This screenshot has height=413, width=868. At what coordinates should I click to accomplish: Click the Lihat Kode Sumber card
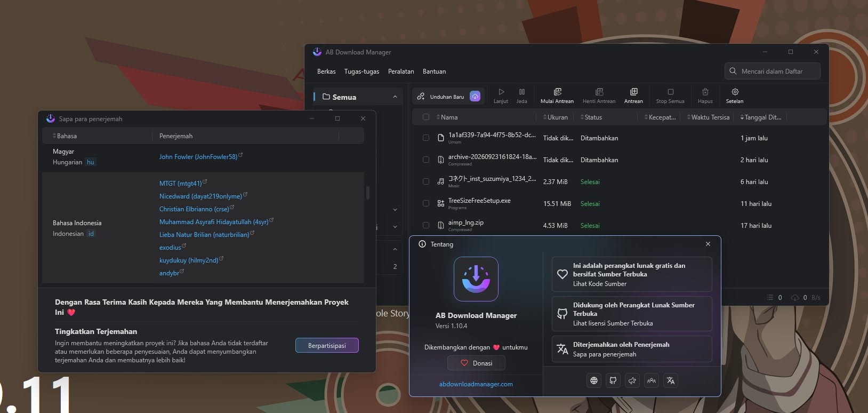coord(632,274)
